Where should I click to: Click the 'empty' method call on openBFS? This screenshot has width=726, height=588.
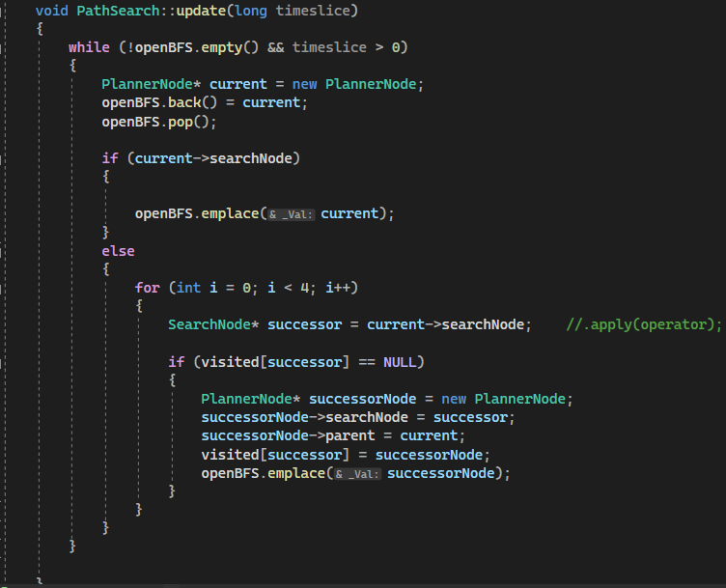pos(221,47)
